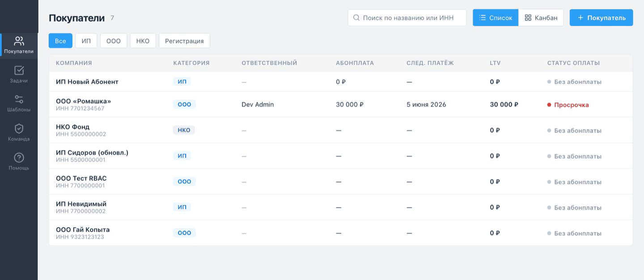Screen dimensions: 644x280
Task: Open Покупатели section in sidebar
Action: [19, 45]
